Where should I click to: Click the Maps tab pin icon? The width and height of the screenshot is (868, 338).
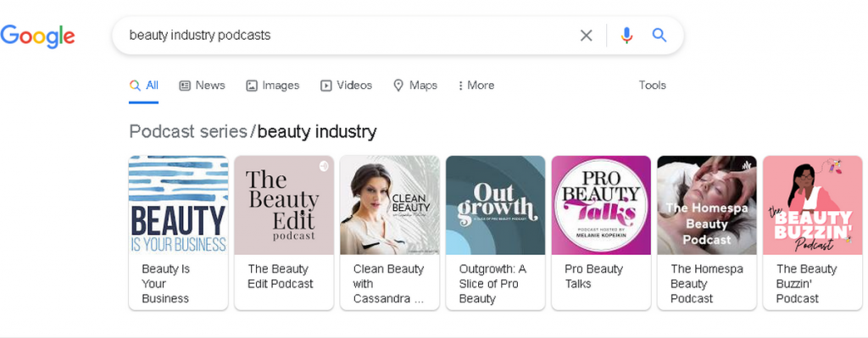(398, 86)
